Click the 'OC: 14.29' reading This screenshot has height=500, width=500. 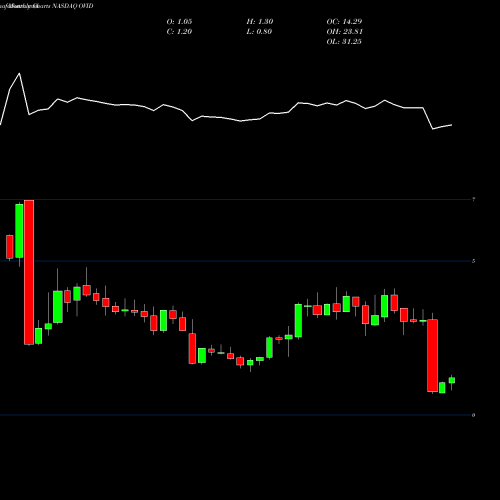pyautogui.click(x=344, y=22)
